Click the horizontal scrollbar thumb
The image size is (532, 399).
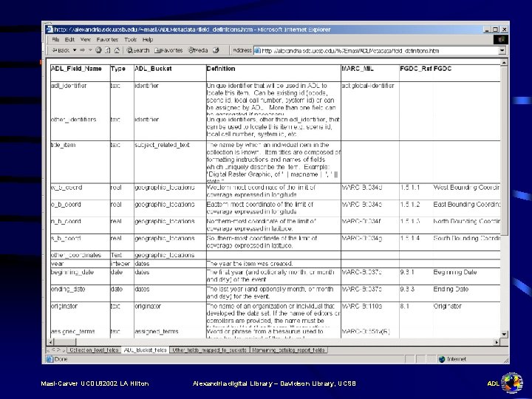tap(66, 342)
